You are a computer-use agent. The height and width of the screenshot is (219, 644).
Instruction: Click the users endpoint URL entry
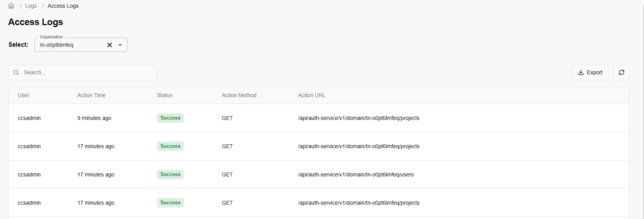(355, 175)
